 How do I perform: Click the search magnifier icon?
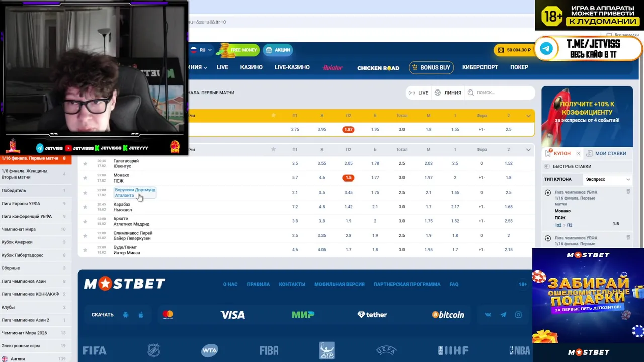[x=471, y=93]
